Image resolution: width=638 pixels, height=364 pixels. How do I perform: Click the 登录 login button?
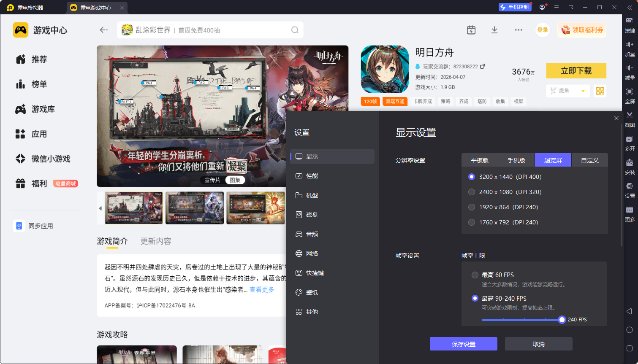(x=543, y=30)
